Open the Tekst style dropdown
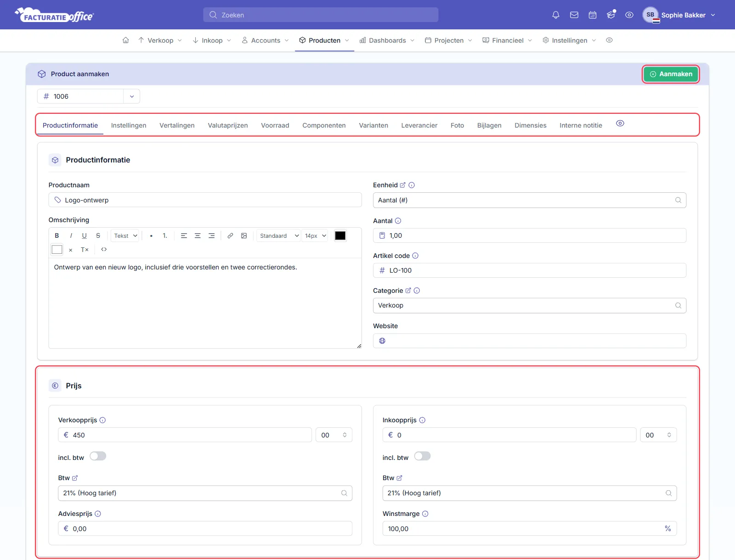This screenshot has width=735, height=560. point(125,235)
